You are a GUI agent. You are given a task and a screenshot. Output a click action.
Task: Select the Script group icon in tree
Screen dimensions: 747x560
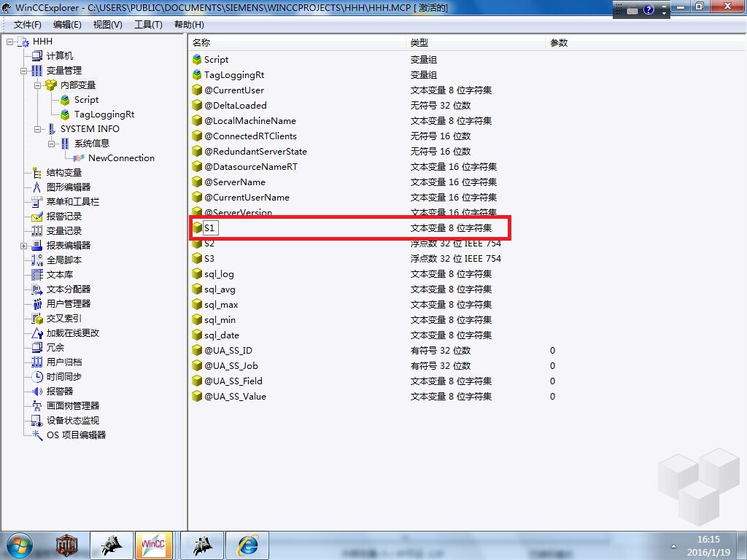[x=65, y=100]
